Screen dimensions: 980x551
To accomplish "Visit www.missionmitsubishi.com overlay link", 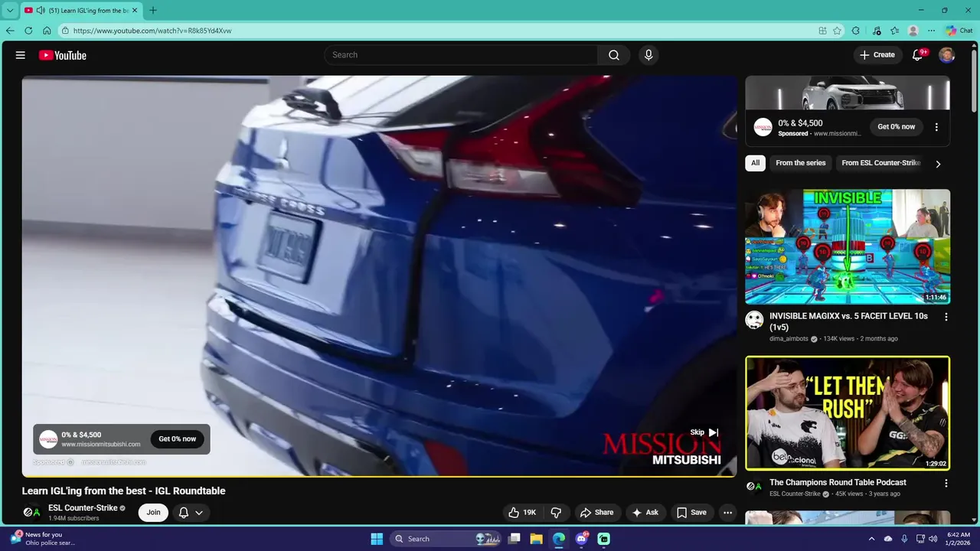I will click(101, 445).
